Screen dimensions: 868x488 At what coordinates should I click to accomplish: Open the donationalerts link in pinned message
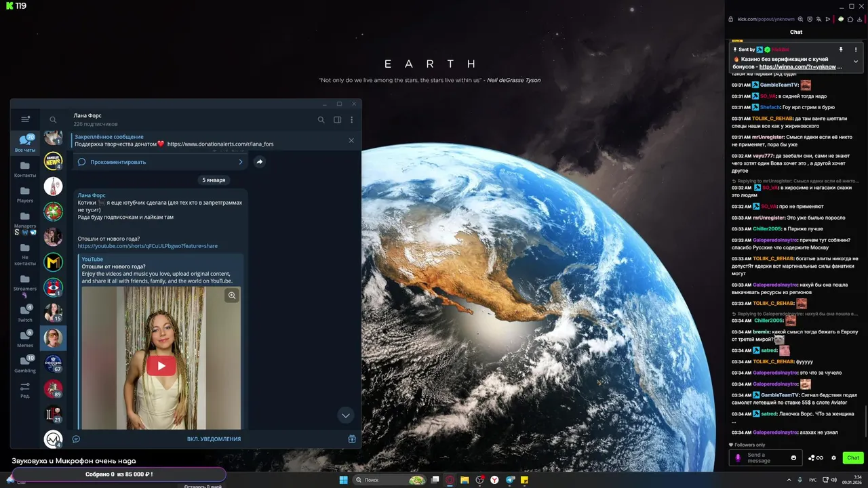(220, 144)
